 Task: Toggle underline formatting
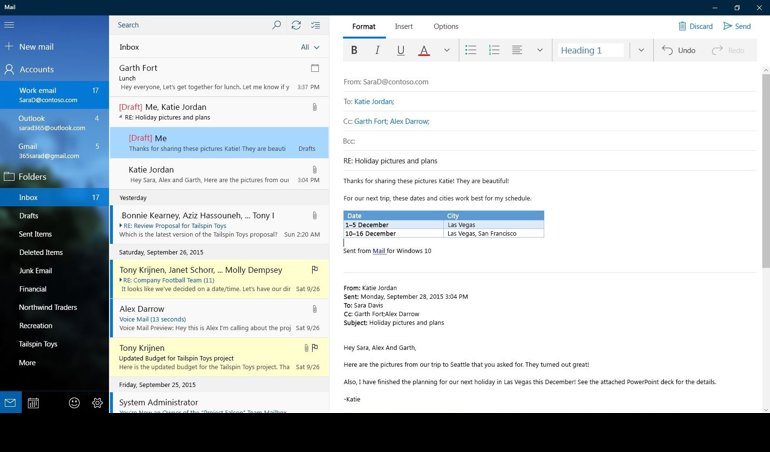[x=401, y=50]
